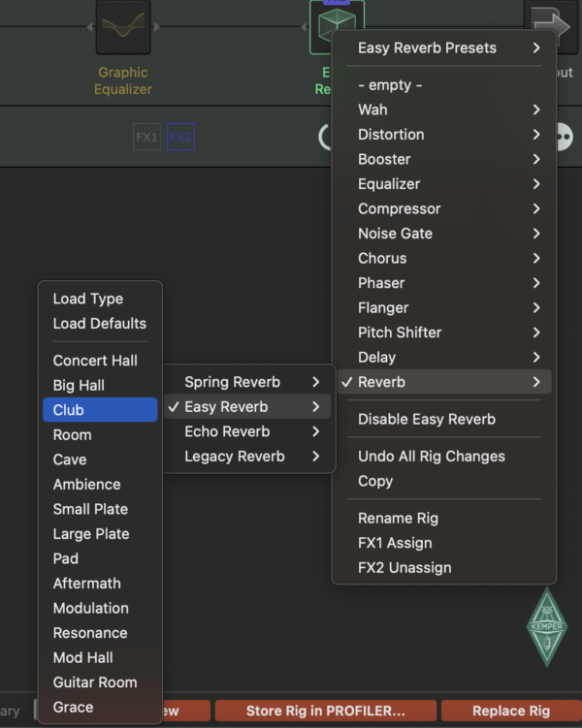Pick the Resonance reverb preset

[100, 633]
